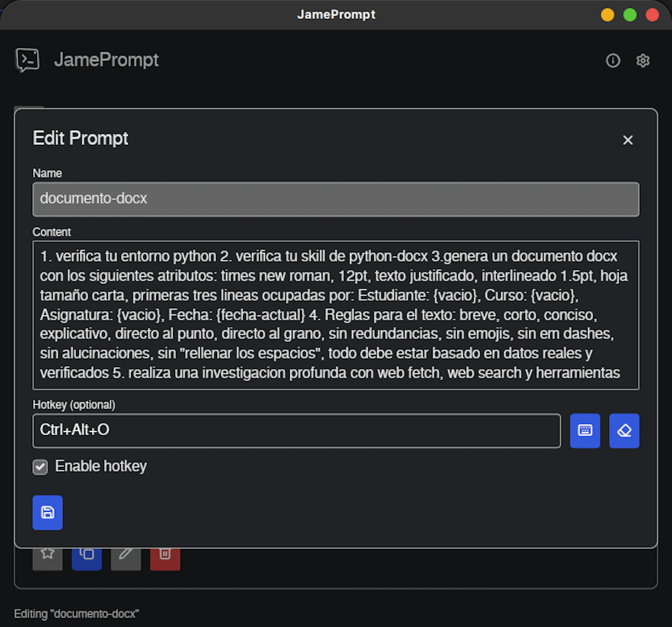This screenshot has width=672, height=627.
Task: Click inside the Content text area
Action: pos(336,315)
